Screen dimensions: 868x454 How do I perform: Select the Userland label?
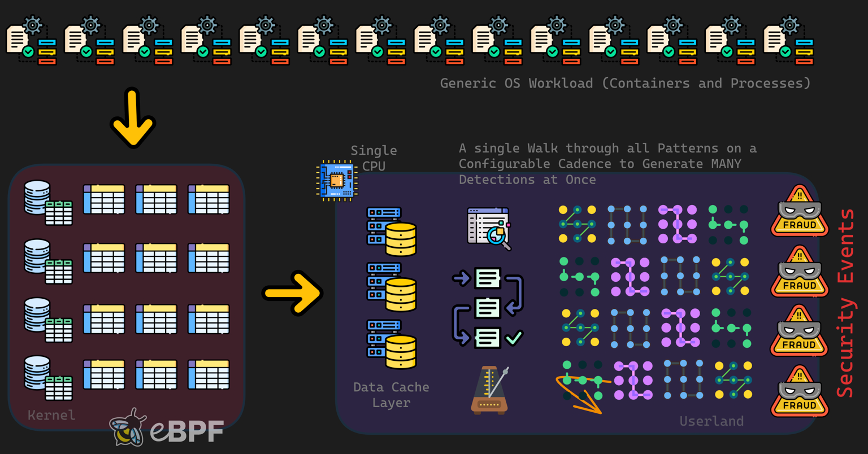tap(711, 421)
